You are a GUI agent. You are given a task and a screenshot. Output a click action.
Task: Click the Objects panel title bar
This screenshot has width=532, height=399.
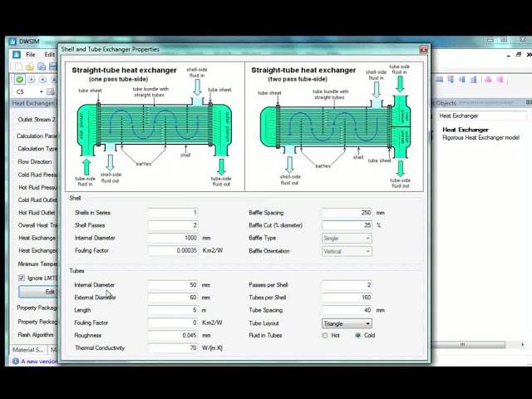click(x=482, y=103)
